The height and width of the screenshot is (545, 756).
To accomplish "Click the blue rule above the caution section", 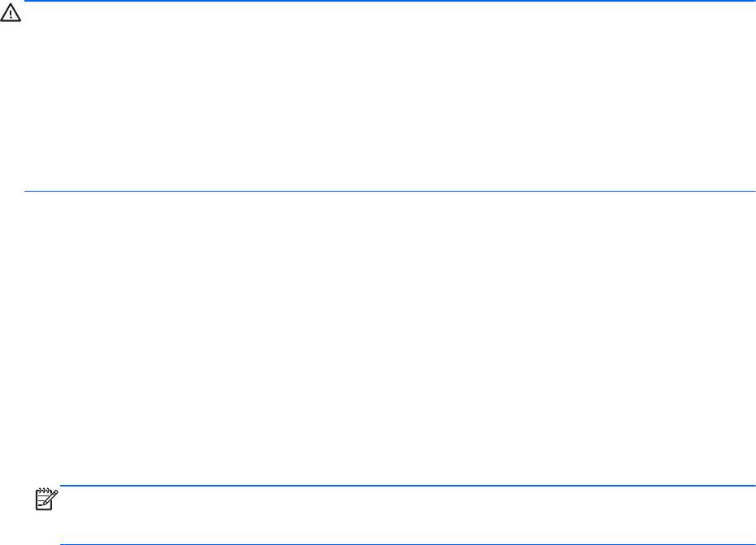I will pos(389,2).
